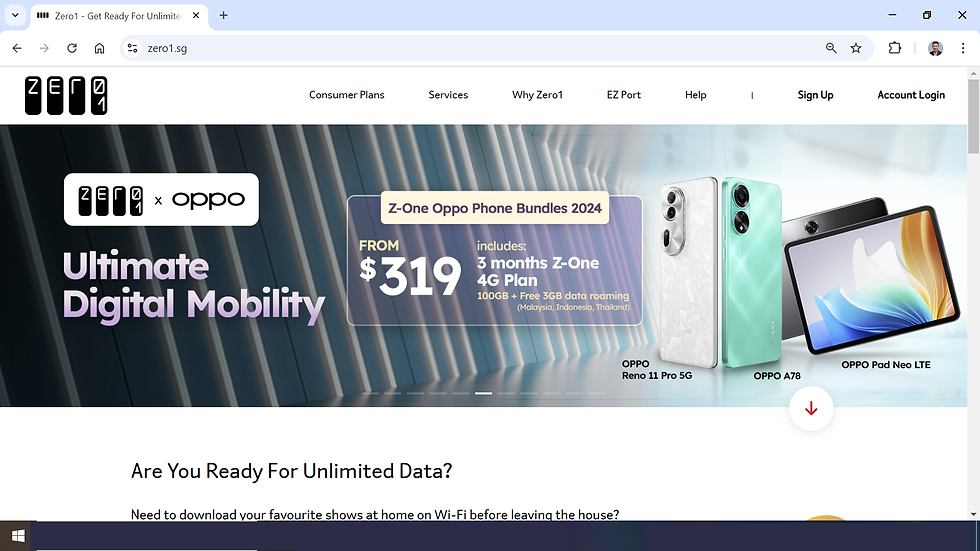Click the EZ Port link

point(624,95)
